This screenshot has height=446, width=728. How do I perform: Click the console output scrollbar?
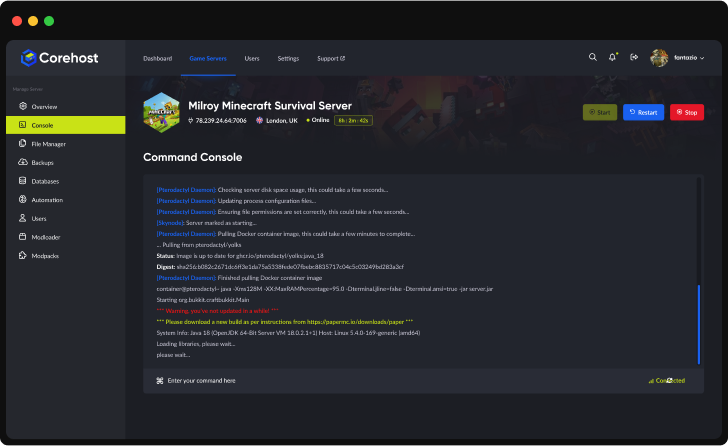pyautogui.click(x=699, y=325)
